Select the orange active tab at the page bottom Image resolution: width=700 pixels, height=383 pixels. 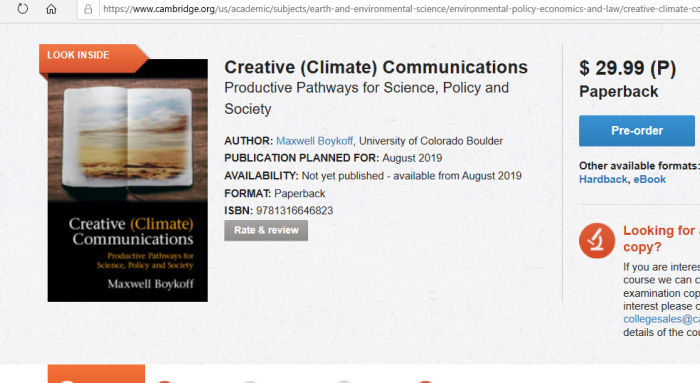(x=96, y=374)
